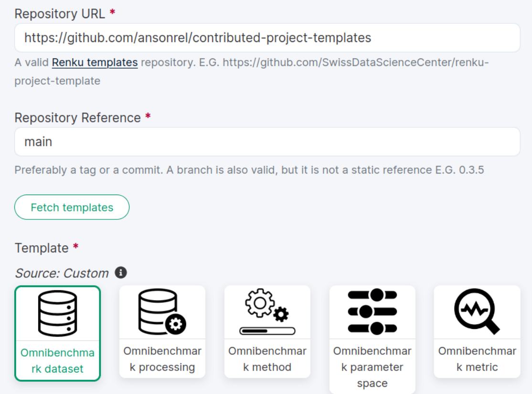This screenshot has height=394, width=532.
Task: Click the Omnibenchmark processing card label
Action: (162, 359)
